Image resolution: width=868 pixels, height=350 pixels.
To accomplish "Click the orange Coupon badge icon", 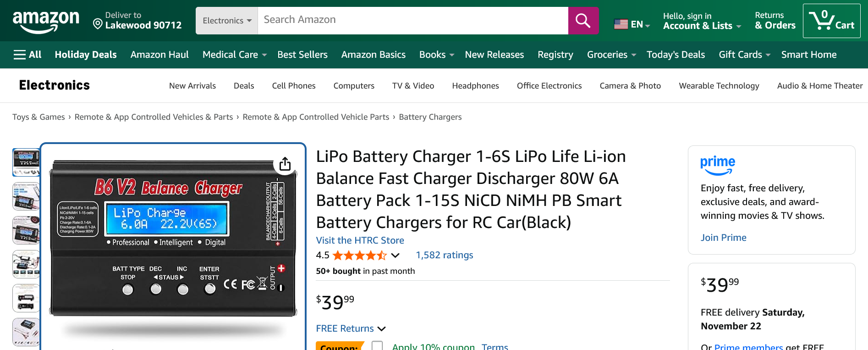I will click(x=339, y=346).
